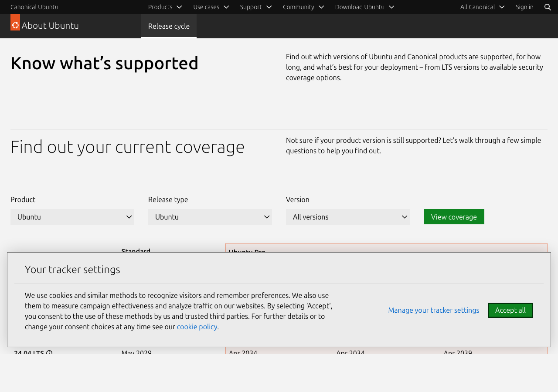
Task: Click the info icon beside 24.04 LTS
Action: (x=49, y=352)
